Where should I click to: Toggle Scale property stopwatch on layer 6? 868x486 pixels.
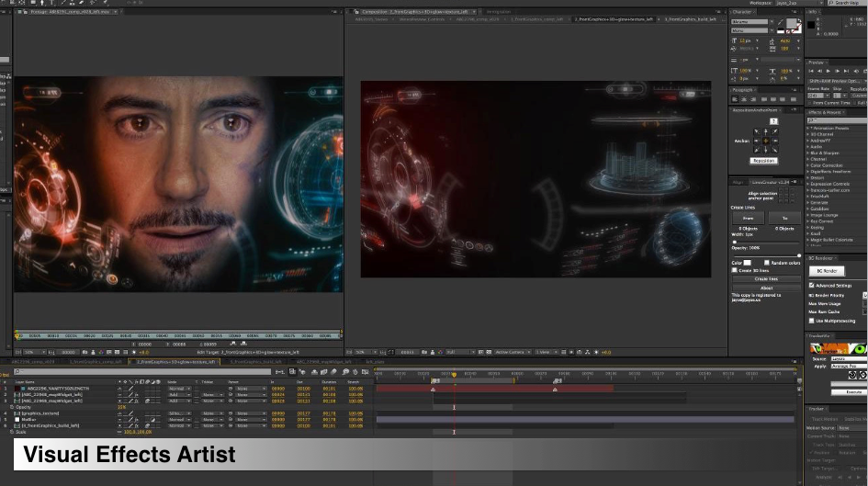(x=12, y=432)
